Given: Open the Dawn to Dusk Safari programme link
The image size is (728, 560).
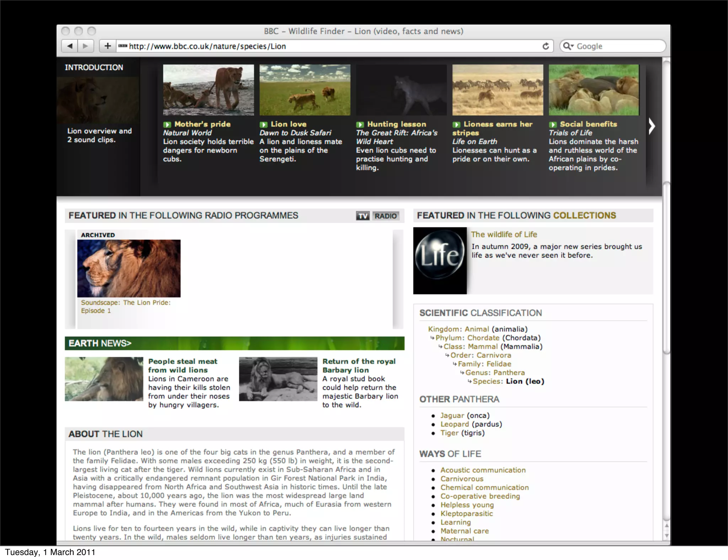Looking at the screenshot, I should tap(295, 133).
